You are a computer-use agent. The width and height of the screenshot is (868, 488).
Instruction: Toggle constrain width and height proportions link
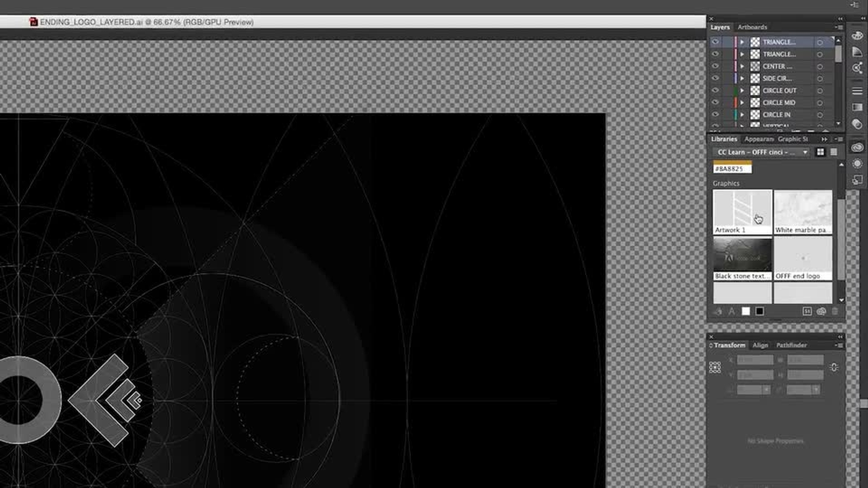834,367
